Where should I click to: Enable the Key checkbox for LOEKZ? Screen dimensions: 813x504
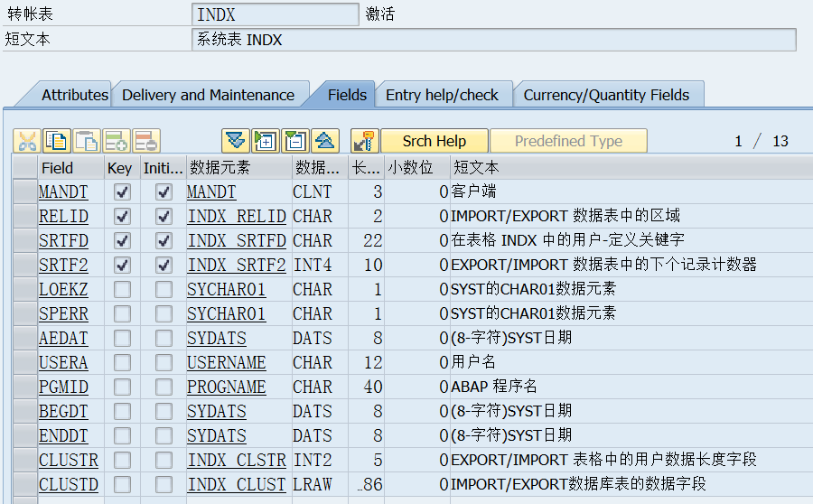coord(122,289)
